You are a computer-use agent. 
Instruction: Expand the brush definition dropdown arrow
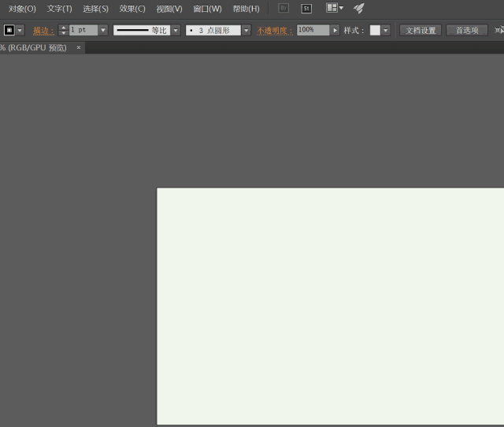246,30
